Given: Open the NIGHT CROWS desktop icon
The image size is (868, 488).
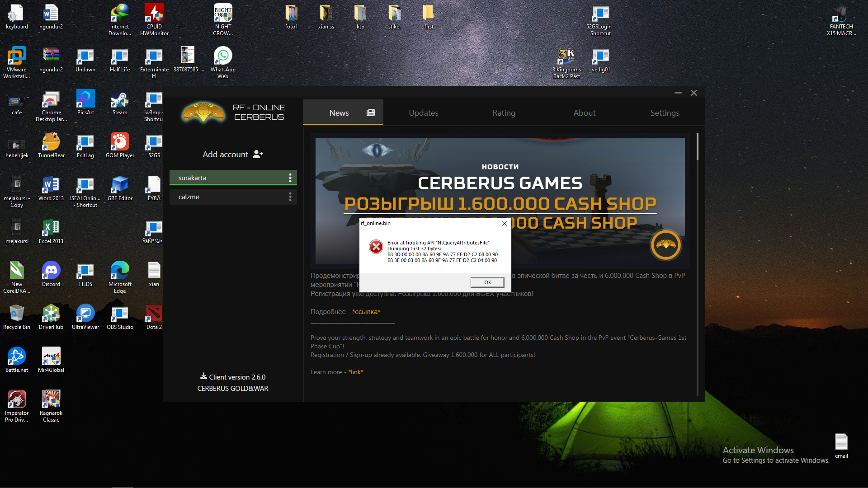Looking at the screenshot, I should coord(223,20).
